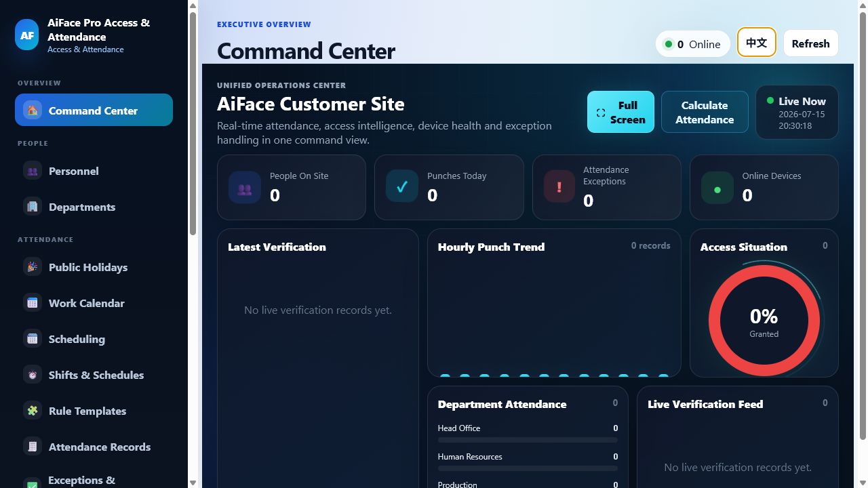Click the Hourly Punch Trend heading
The image size is (868, 488).
491,247
